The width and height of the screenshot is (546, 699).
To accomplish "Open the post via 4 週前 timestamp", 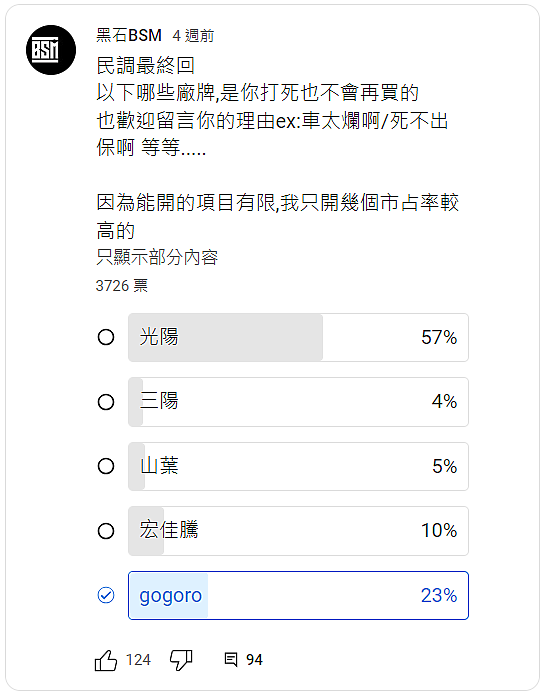I will tap(193, 36).
